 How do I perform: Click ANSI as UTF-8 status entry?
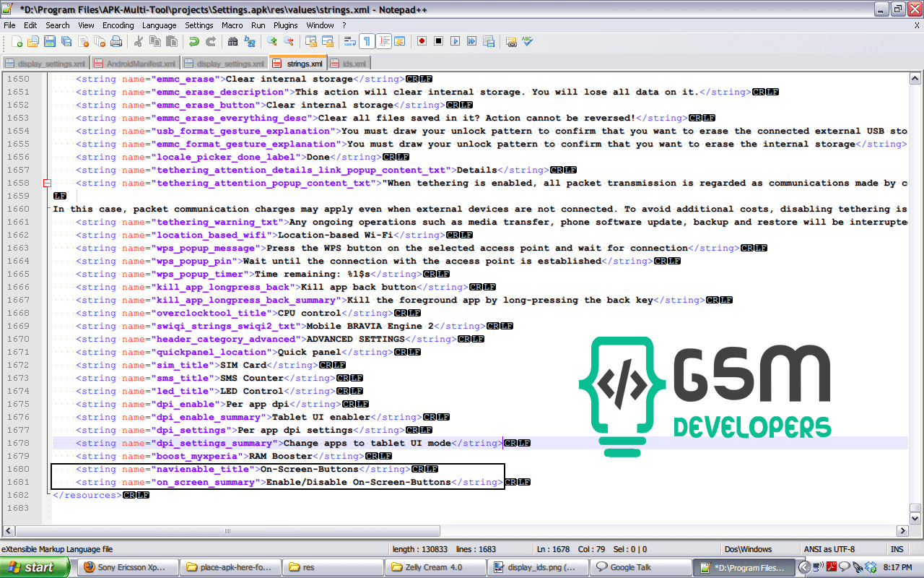click(x=829, y=549)
